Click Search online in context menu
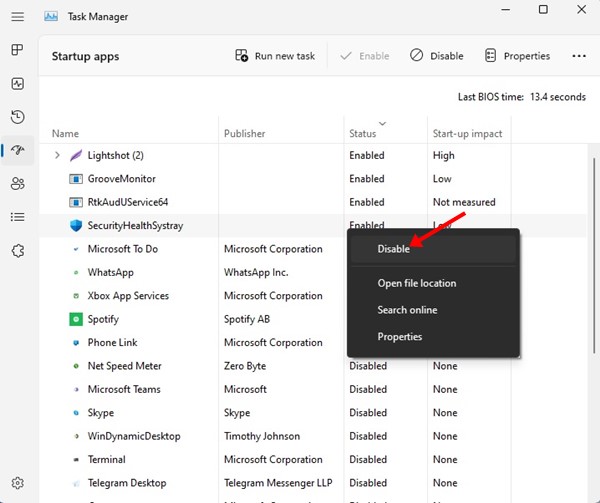Screen dimensions: 600x503 [407, 310]
